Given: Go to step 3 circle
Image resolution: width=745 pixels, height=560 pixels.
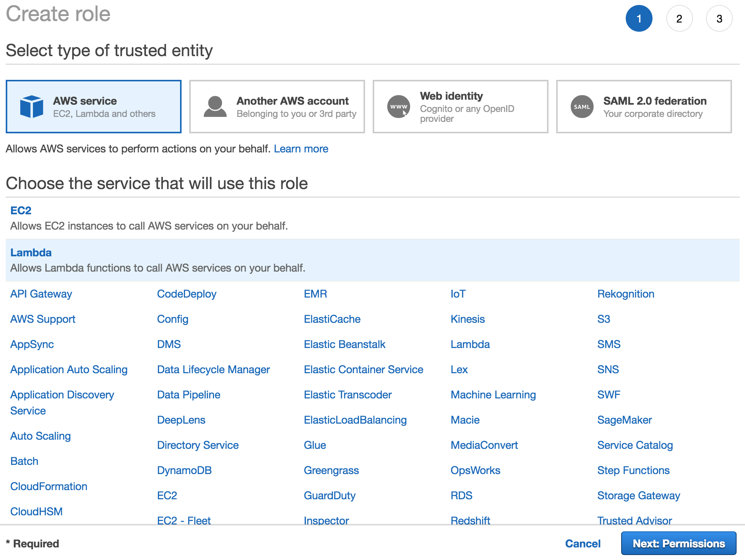Looking at the screenshot, I should (x=719, y=18).
